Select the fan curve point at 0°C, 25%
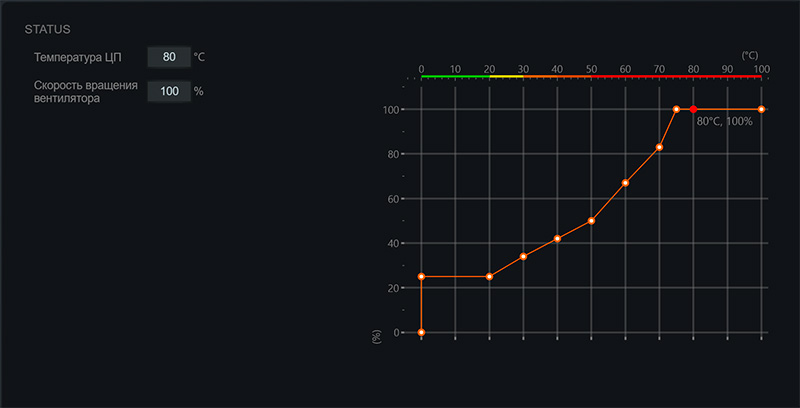The height and width of the screenshot is (408, 800). pyautogui.click(x=421, y=276)
